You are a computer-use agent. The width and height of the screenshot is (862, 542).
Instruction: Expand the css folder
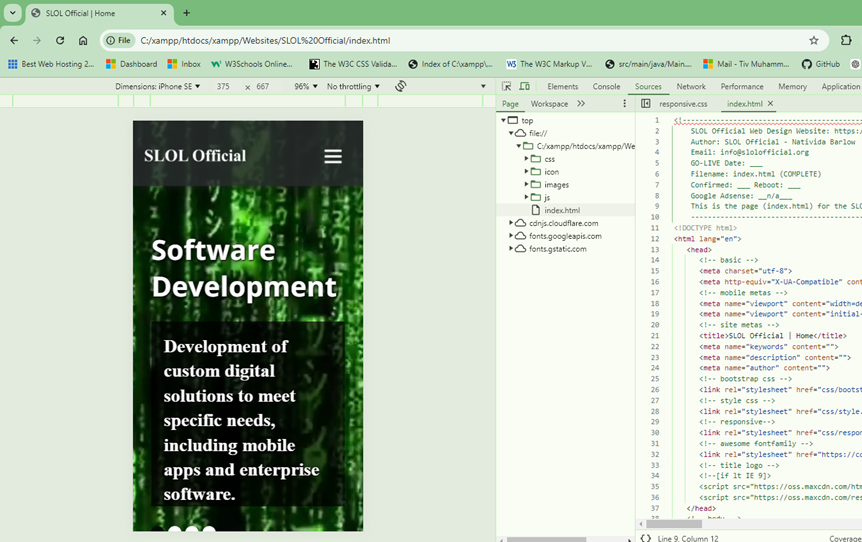[x=526, y=159]
